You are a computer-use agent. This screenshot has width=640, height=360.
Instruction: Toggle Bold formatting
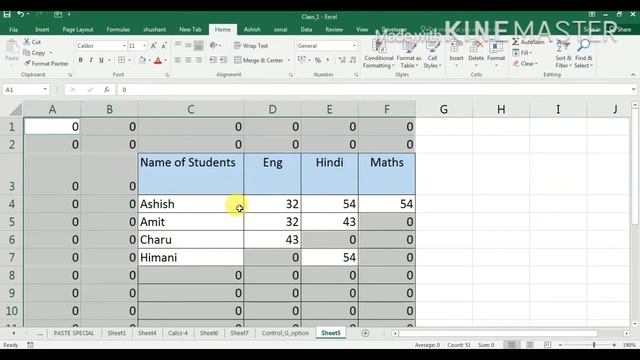(81, 60)
